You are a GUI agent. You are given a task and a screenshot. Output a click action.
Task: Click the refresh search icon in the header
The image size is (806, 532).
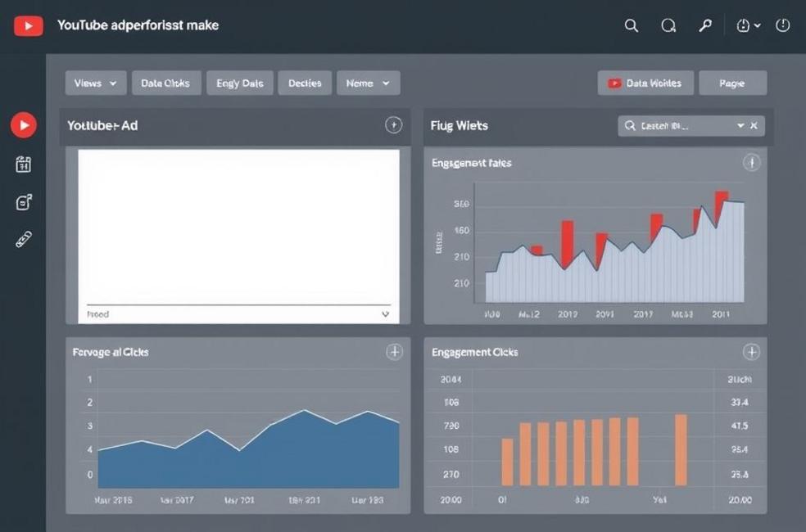pos(668,25)
